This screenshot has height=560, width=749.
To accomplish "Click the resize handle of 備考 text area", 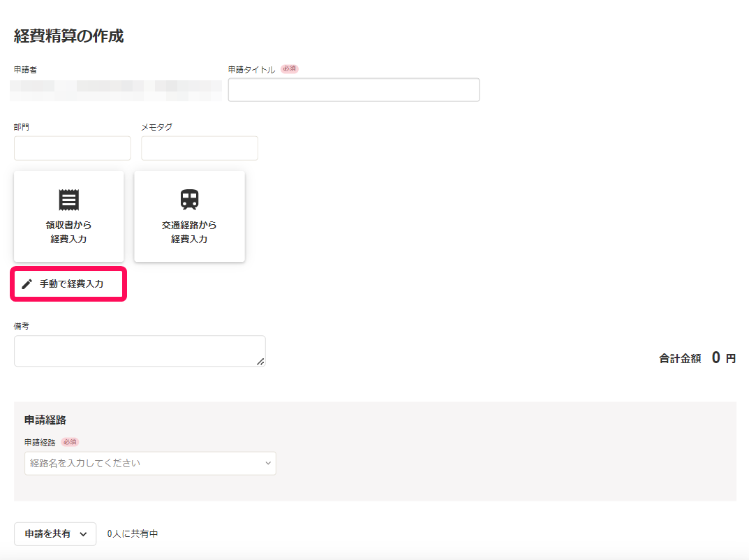I will pyautogui.click(x=261, y=362).
